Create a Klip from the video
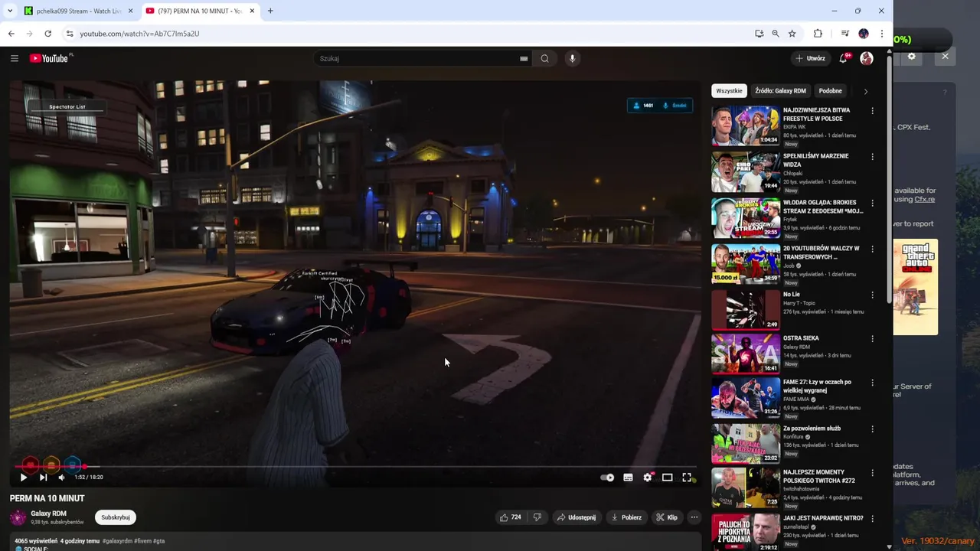The height and width of the screenshot is (551, 980). (x=667, y=517)
